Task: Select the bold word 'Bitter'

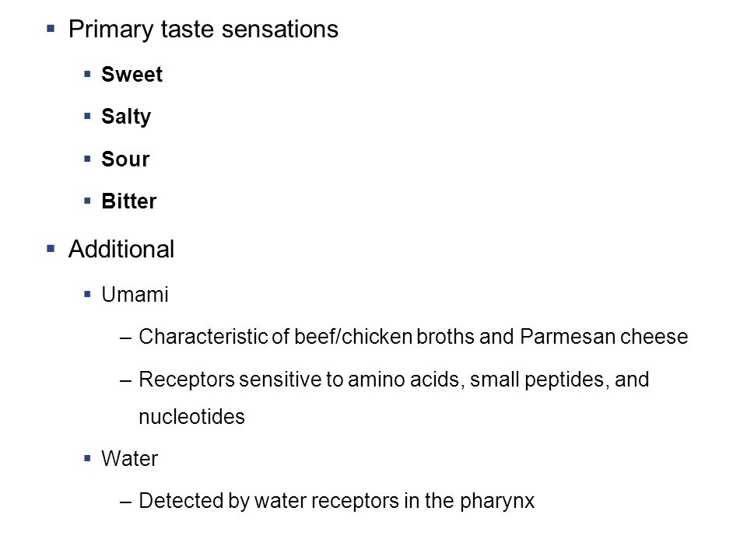Action: point(129,201)
